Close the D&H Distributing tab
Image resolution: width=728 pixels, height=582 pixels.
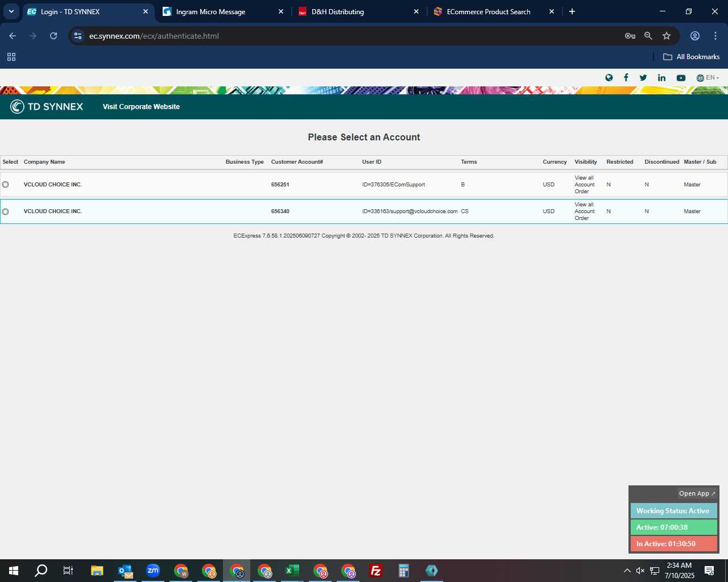click(x=416, y=11)
